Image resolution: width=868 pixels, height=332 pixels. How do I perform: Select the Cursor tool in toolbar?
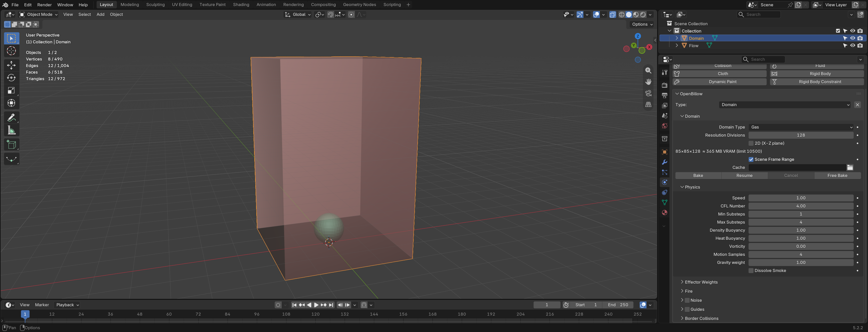[x=11, y=51]
